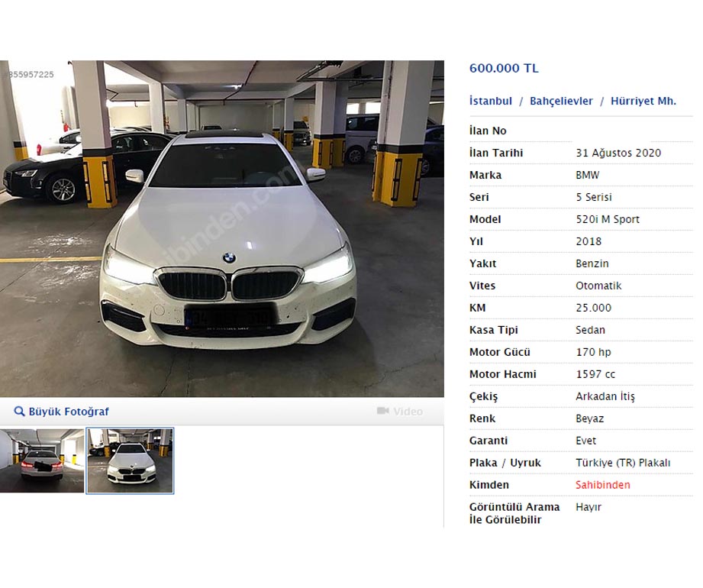Click the 5 Serisi series value
The height and width of the screenshot is (588, 703).
pyautogui.click(x=594, y=197)
